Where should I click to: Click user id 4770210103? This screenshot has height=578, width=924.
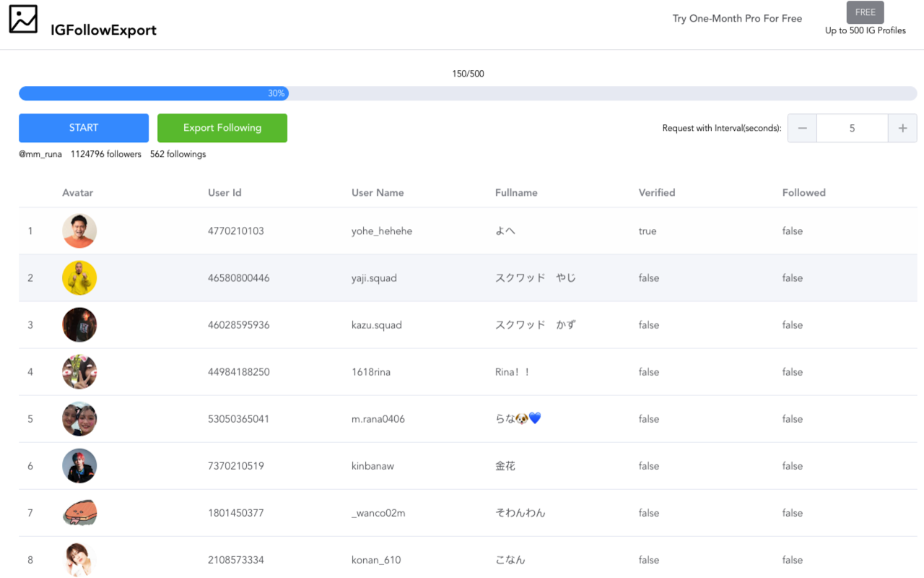pos(236,231)
